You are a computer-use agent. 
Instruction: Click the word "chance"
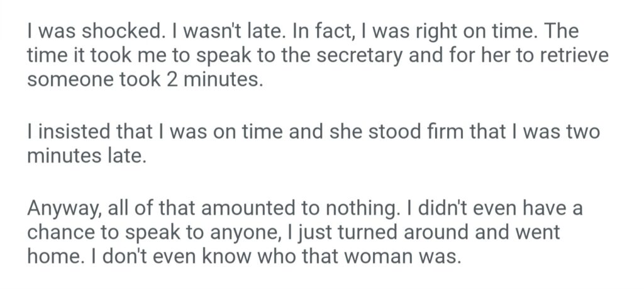click(62, 234)
